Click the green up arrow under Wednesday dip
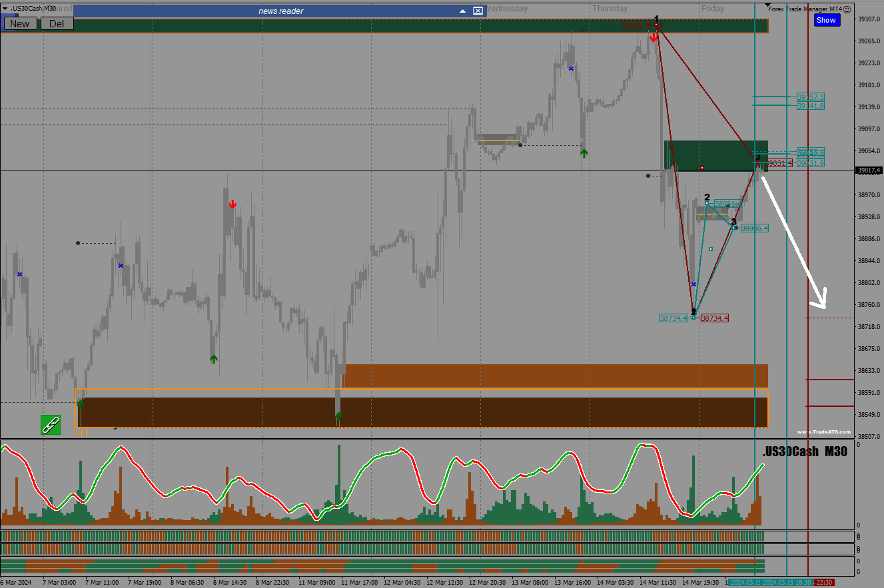This screenshot has width=884, height=588. click(x=584, y=153)
